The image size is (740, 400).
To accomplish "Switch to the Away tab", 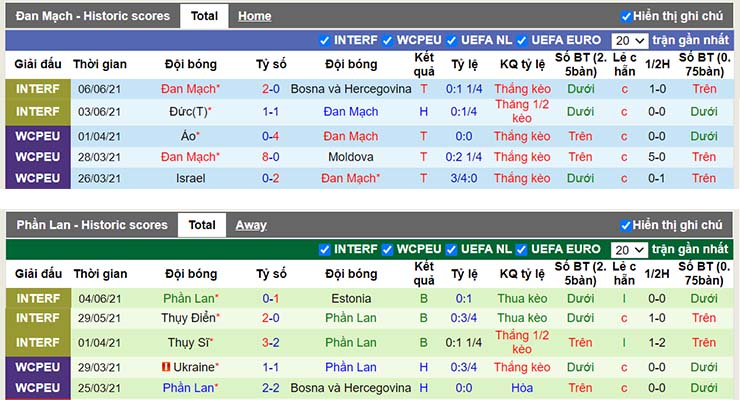I will [251, 225].
